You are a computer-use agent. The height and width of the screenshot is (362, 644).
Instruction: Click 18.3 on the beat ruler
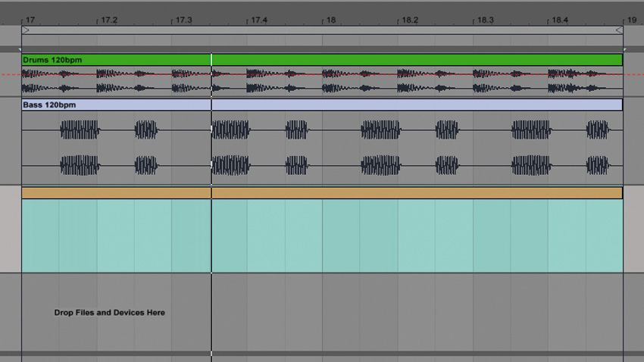coord(486,20)
